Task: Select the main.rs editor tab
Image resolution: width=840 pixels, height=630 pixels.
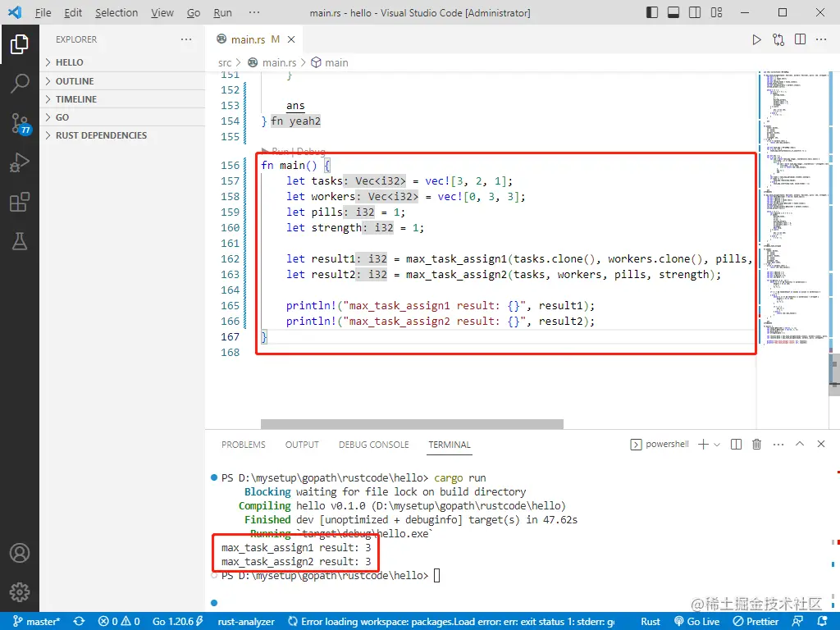Action: tap(255, 39)
